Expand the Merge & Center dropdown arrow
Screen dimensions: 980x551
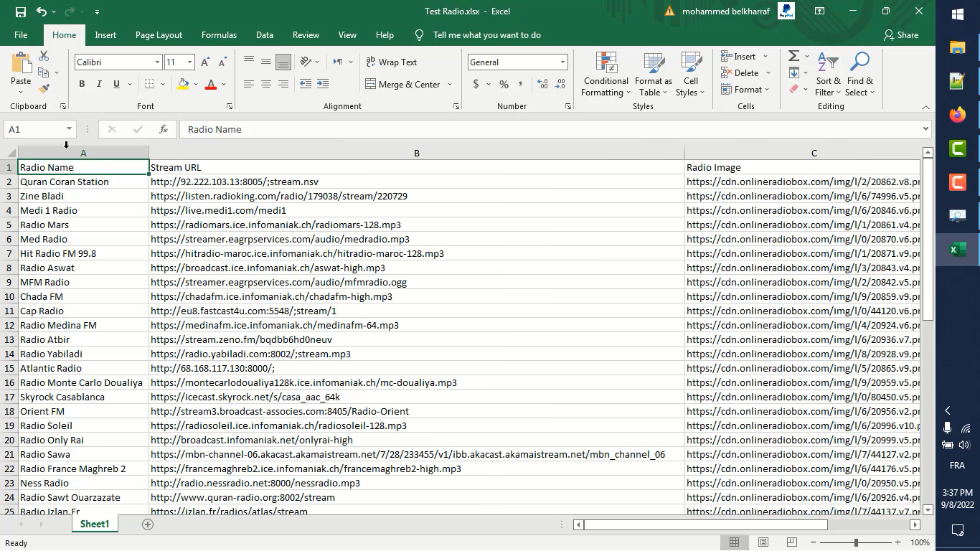pos(450,84)
